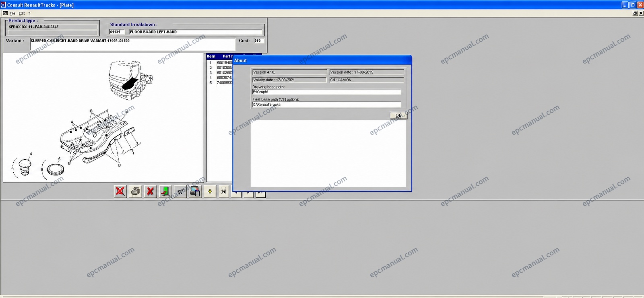This screenshot has height=298, width=644.
Task: Open the shopping cart icon
Action: click(x=180, y=191)
